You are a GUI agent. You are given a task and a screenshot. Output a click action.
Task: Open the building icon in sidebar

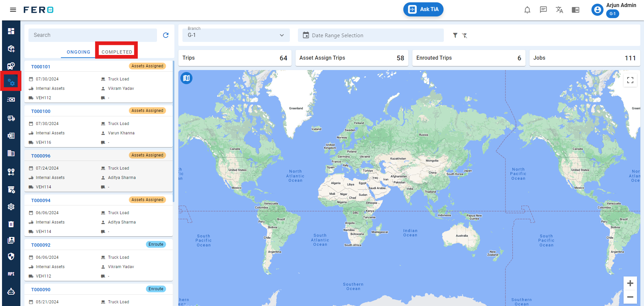pyautogui.click(x=11, y=153)
